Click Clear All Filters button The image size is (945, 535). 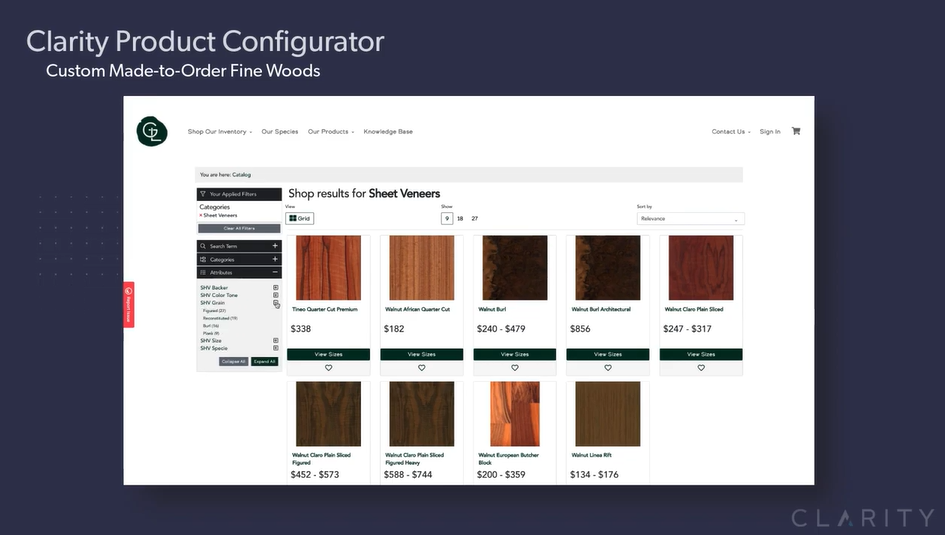[239, 228]
